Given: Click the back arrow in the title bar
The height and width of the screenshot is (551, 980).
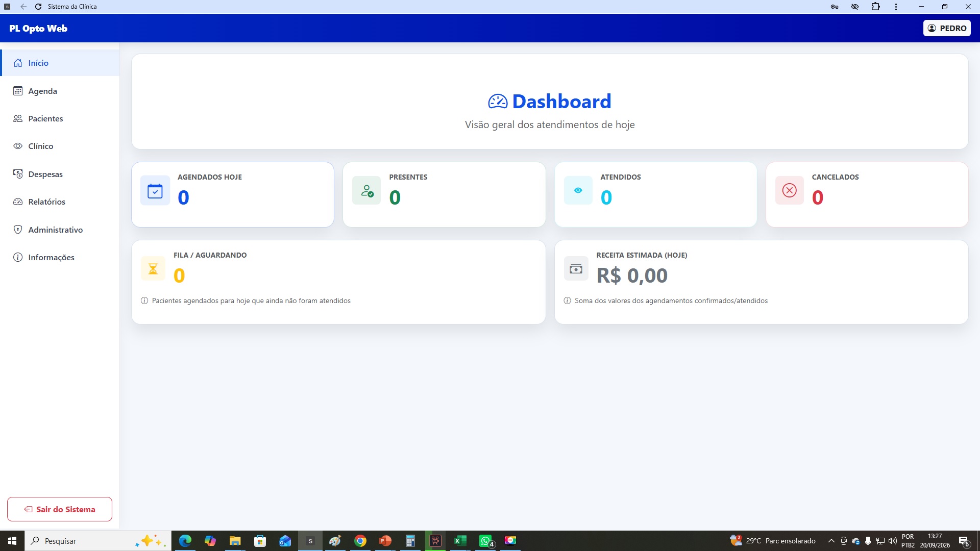Looking at the screenshot, I should [23, 7].
